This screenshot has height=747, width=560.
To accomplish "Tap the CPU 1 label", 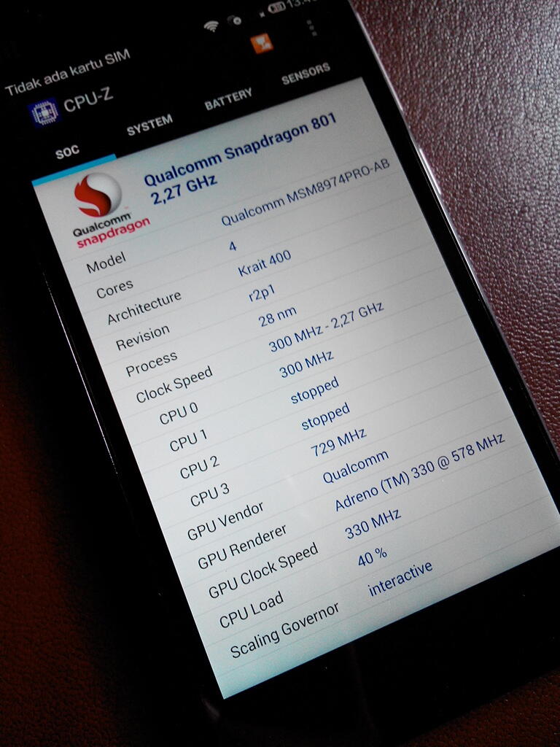I will pyautogui.click(x=189, y=441).
